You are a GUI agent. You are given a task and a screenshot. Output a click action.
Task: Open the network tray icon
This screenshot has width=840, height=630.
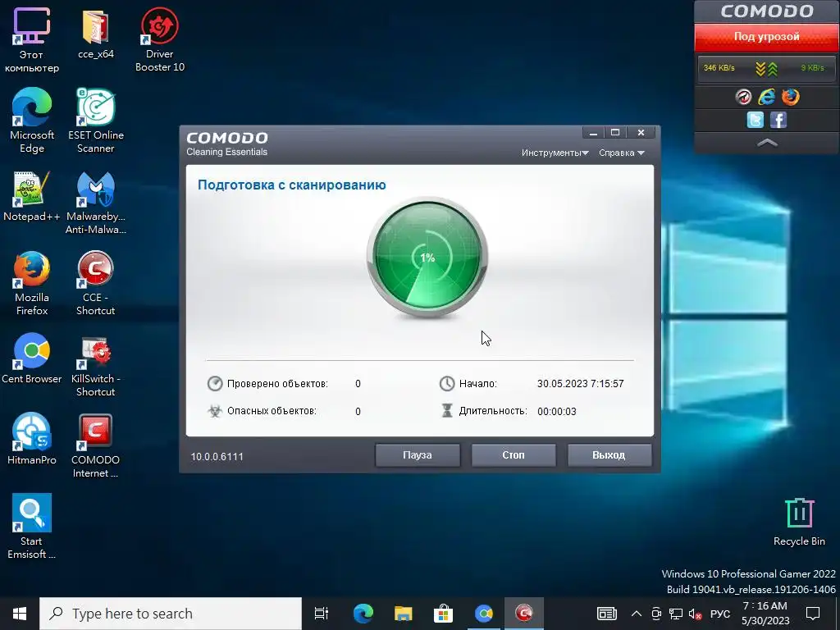pyautogui.click(x=676, y=614)
